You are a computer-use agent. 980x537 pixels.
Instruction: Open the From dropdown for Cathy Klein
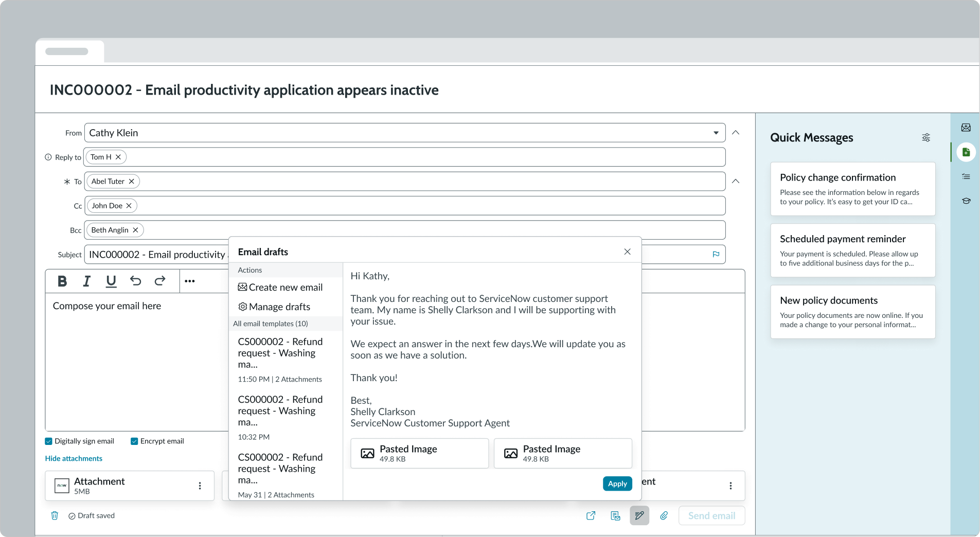[716, 133]
